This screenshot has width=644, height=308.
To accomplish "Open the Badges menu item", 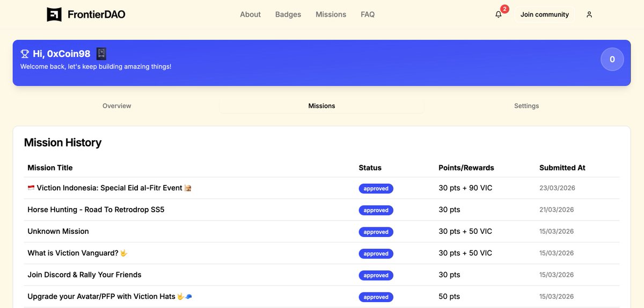I will click(288, 15).
